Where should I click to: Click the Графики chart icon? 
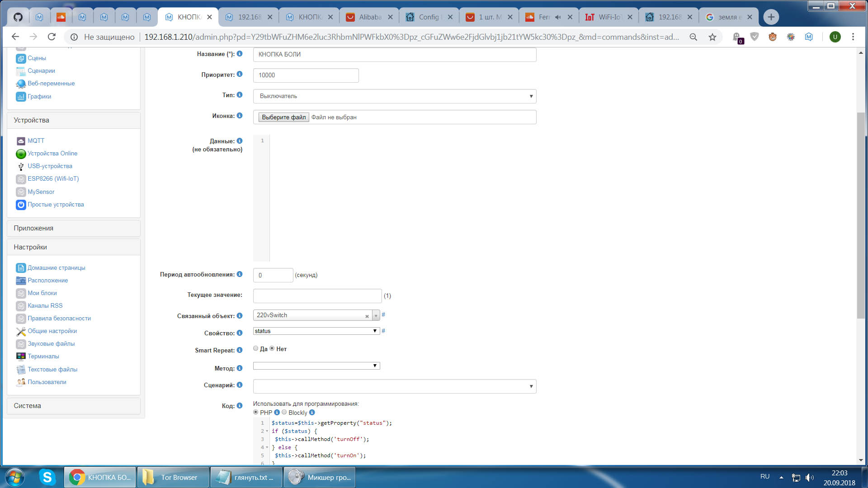coord(21,97)
